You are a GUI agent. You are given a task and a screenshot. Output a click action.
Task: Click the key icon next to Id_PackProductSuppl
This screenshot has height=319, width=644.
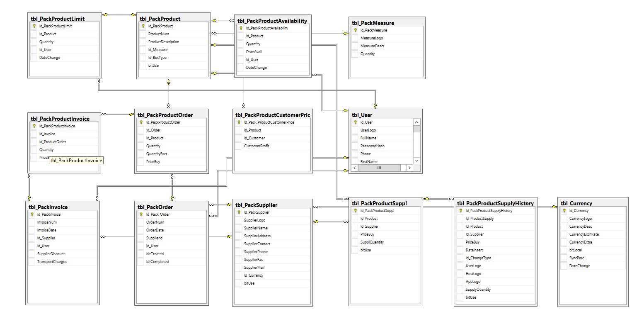[355, 211]
